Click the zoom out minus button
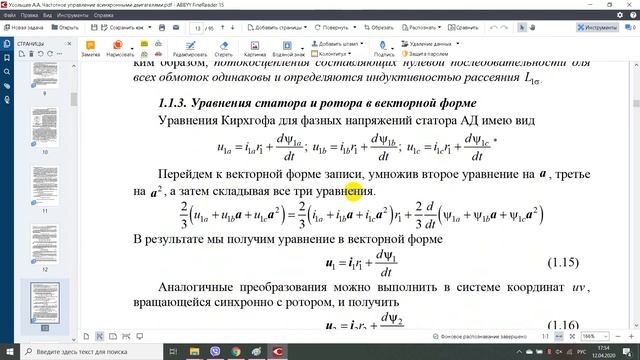The height and width of the screenshot is (360, 640). click(618, 336)
